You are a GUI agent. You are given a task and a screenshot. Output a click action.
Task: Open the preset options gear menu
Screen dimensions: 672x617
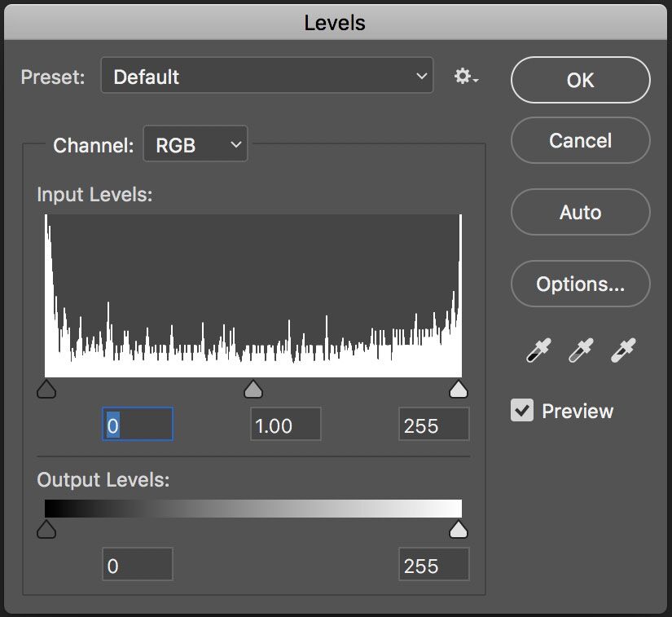(463, 76)
